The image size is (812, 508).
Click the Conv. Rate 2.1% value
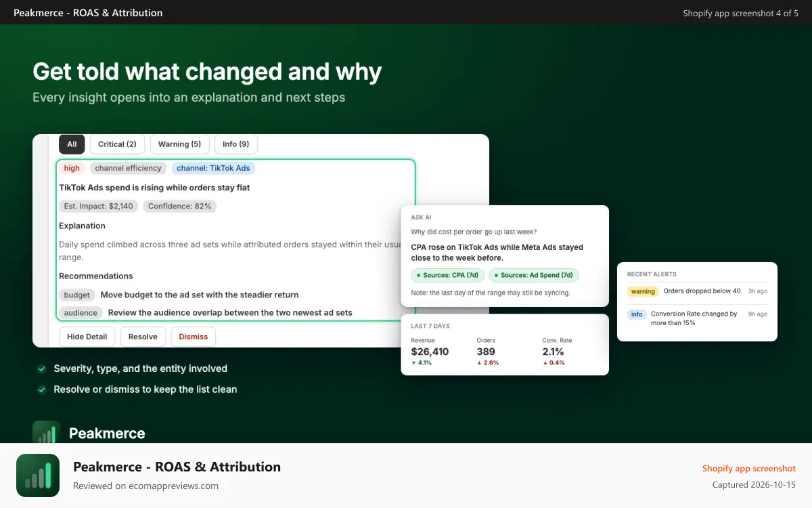pos(554,352)
